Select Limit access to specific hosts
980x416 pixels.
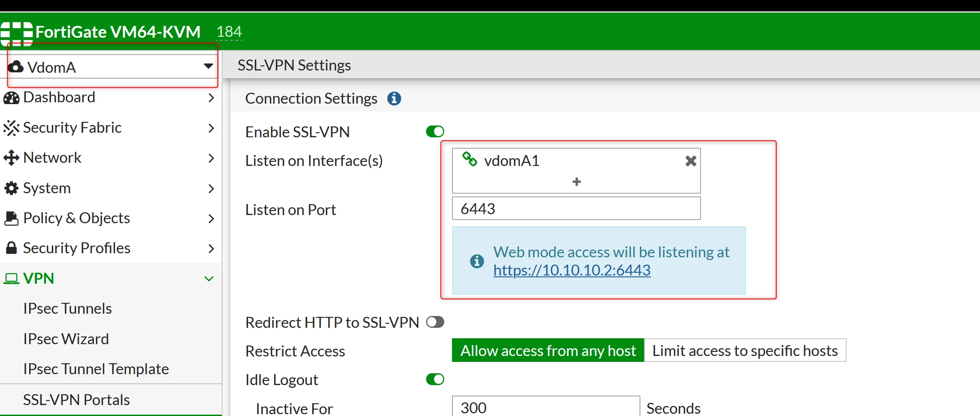coord(745,351)
